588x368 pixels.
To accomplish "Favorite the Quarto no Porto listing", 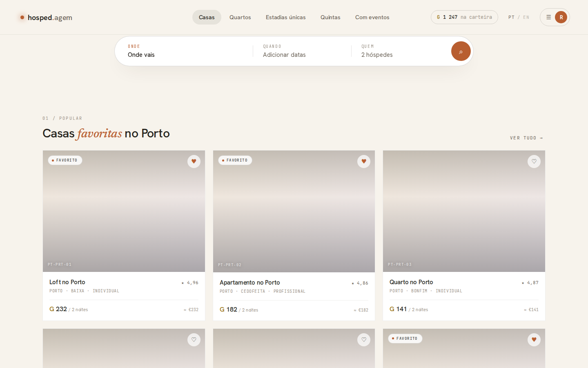I will [534, 162].
